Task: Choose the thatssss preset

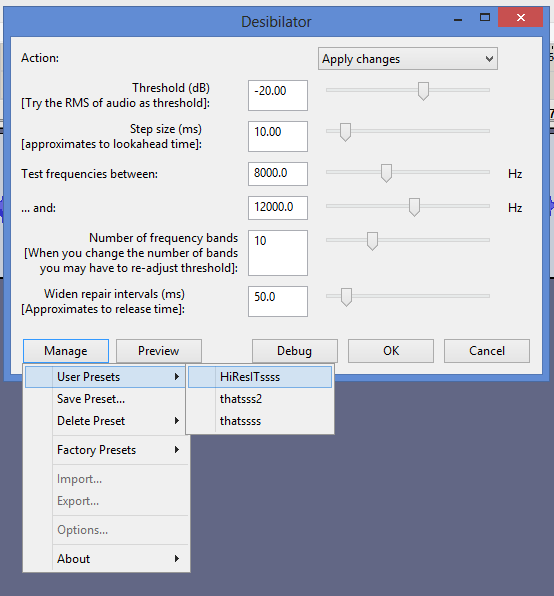Action: (x=260, y=421)
